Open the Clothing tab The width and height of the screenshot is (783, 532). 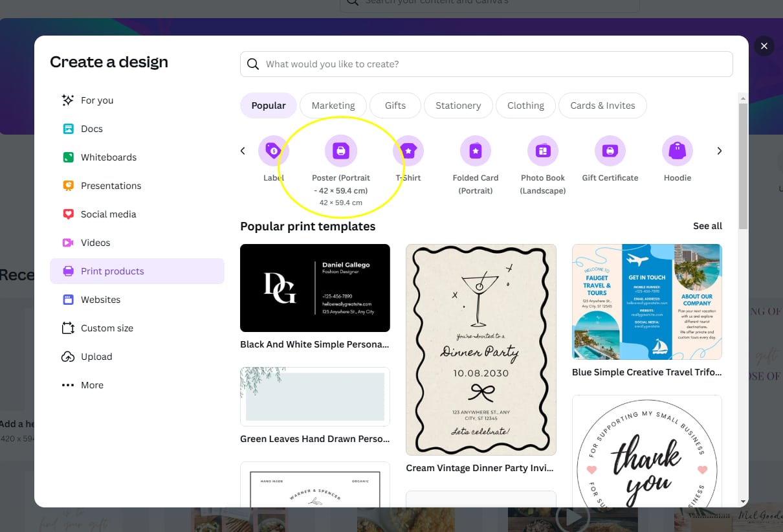525,105
